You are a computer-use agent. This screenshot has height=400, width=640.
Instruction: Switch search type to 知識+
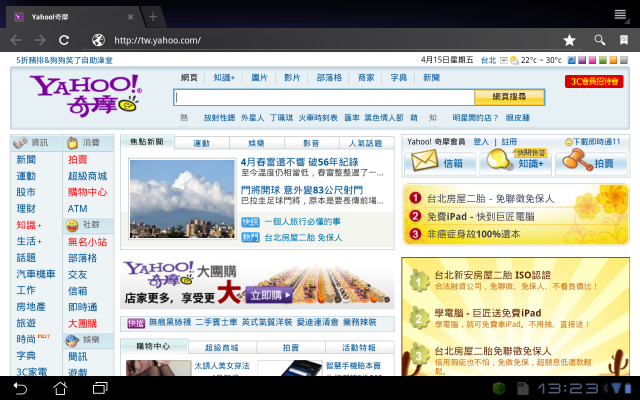(x=224, y=78)
